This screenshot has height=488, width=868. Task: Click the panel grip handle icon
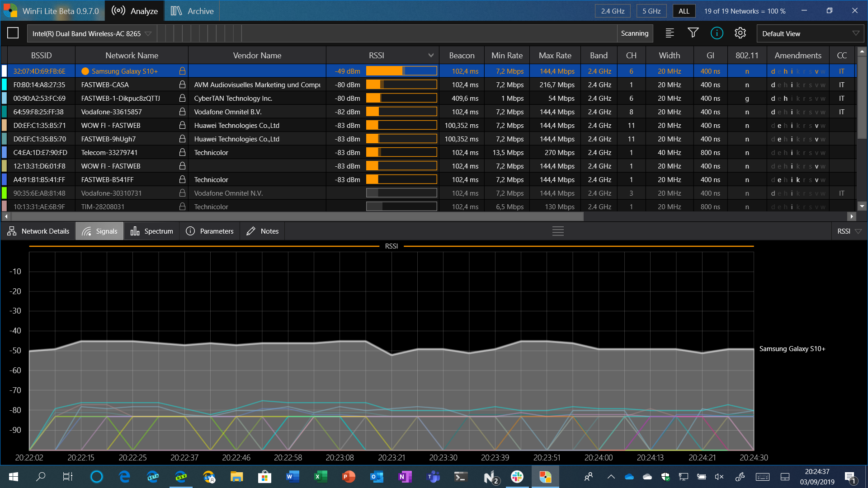point(558,231)
